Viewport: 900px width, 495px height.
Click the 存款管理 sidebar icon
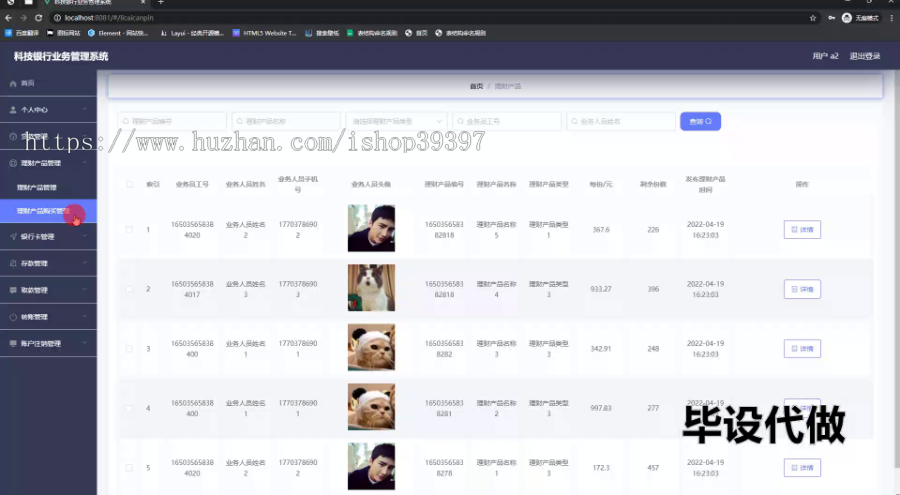click(13, 264)
